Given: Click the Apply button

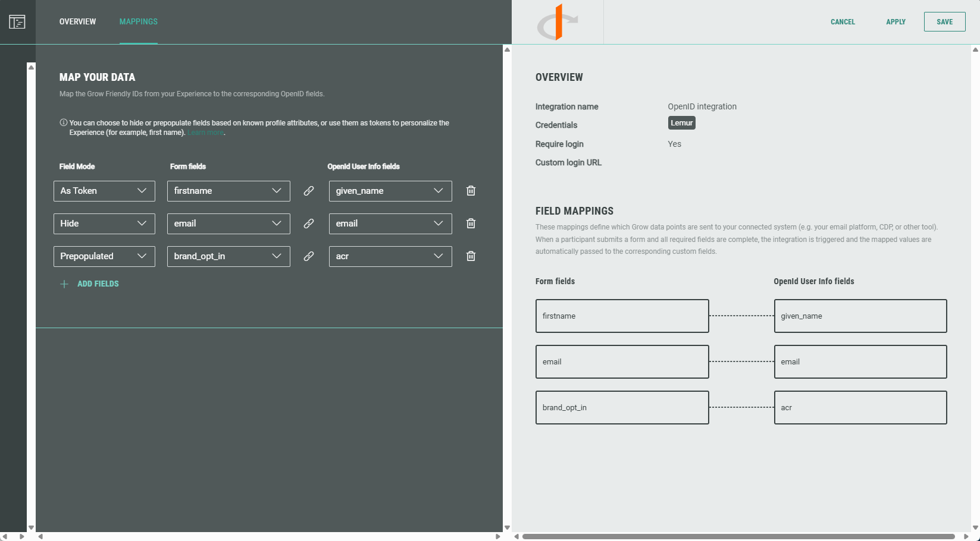Looking at the screenshot, I should [896, 22].
